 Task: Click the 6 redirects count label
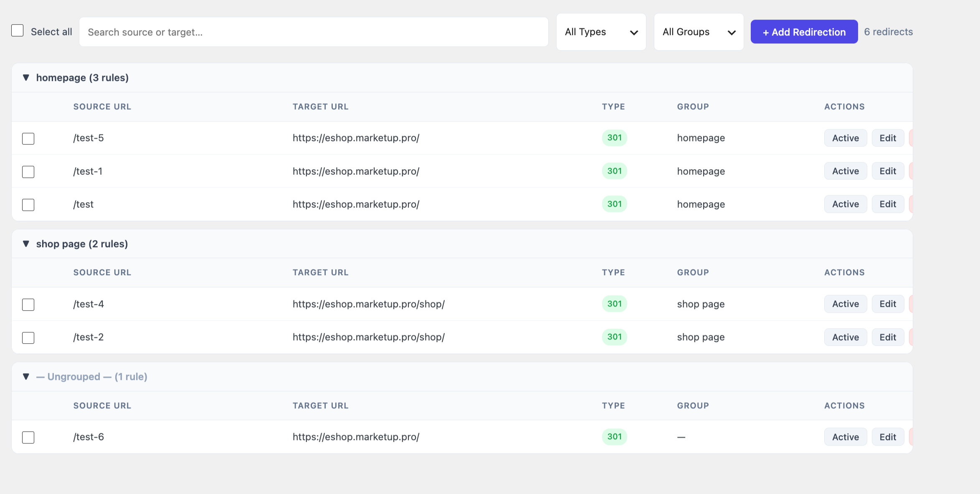pos(888,32)
